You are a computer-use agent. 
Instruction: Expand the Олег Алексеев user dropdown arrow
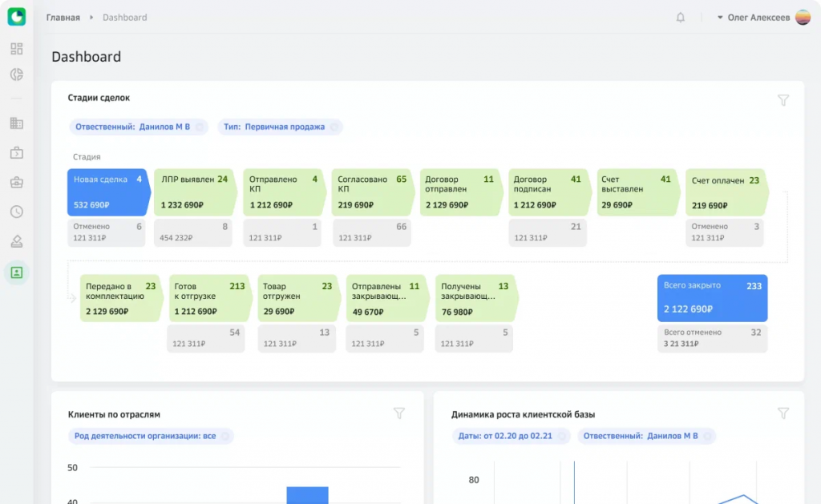coord(720,18)
